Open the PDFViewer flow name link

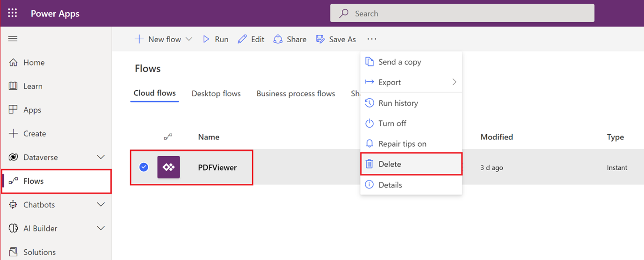pos(217,167)
